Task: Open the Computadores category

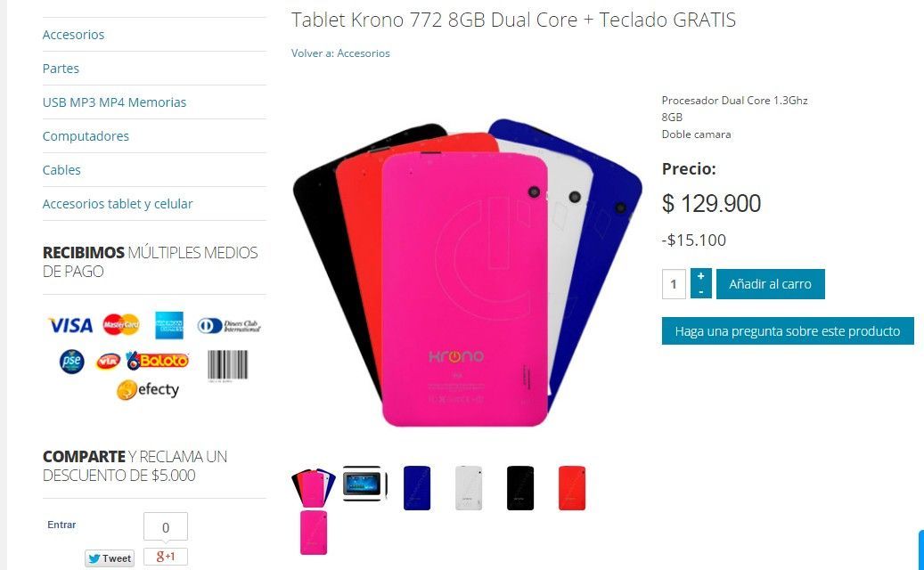Action: pos(86,136)
